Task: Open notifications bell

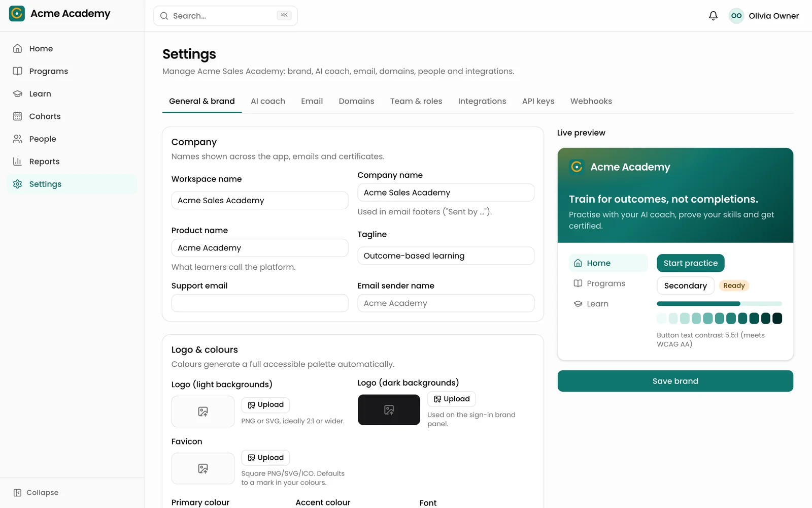Action: click(713, 16)
